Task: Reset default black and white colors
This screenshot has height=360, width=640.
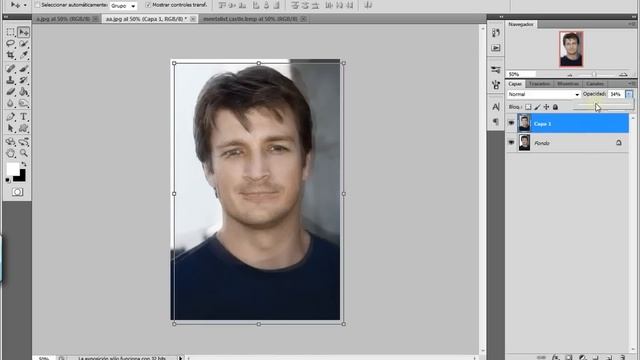Action: (8, 180)
